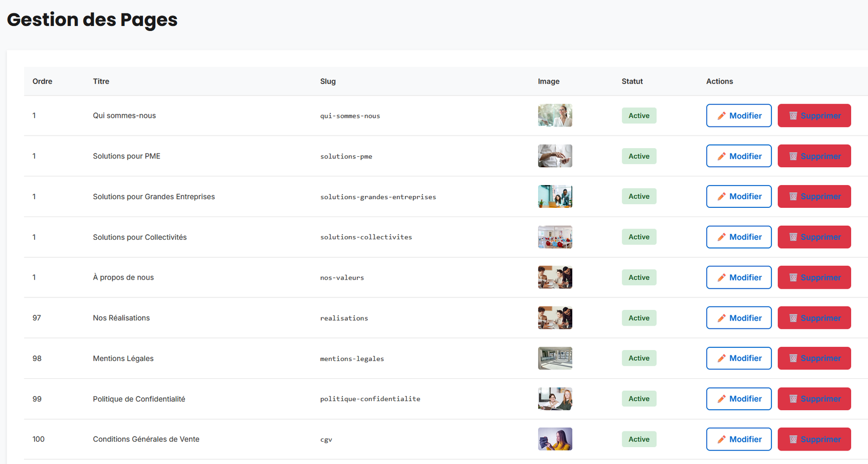The width and height of the screenshot is (868, 464).
Task: Click trash icon for Politique de Confidentialité
Action: coord(793,399)
